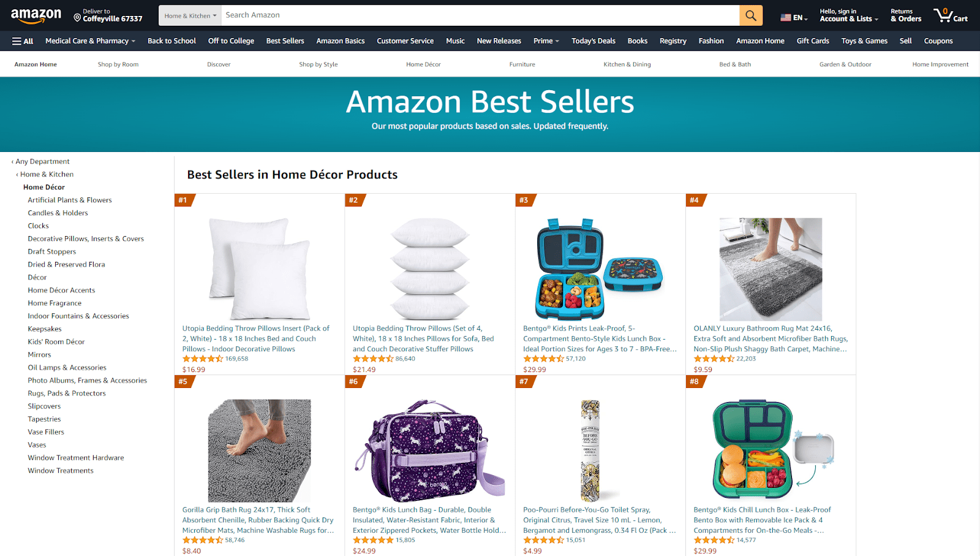
Task: Open the OLANLY Luxury Bathroom Rug Mat link
Action: (x=771, y=338)
